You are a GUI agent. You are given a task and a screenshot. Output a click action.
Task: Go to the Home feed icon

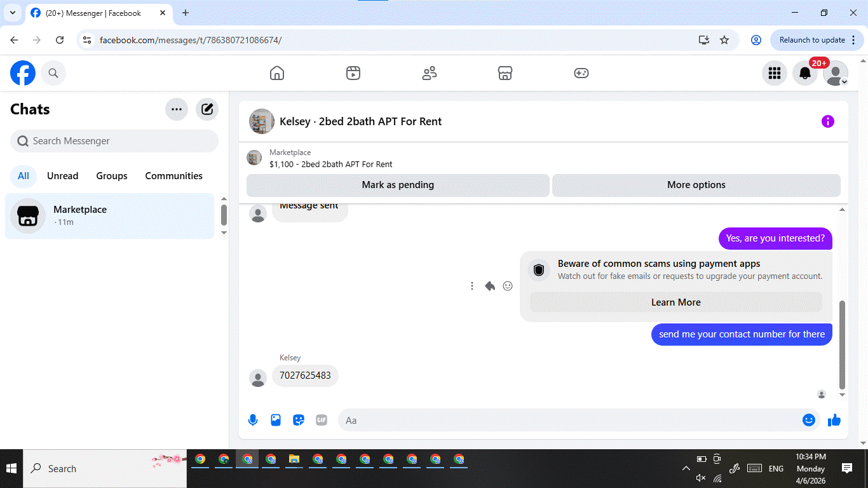coord(277,73)
